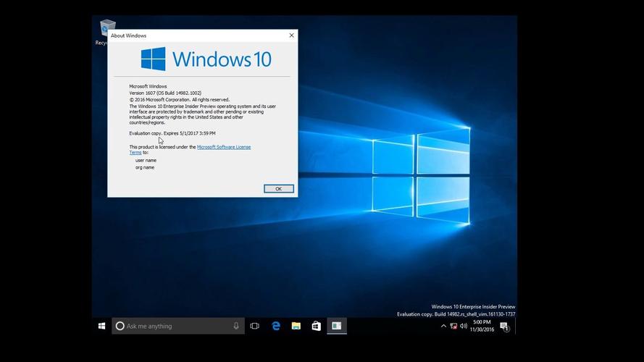644x362 pixels.
Task: Click OK in About Windows dialog
Action: (278, 189)
